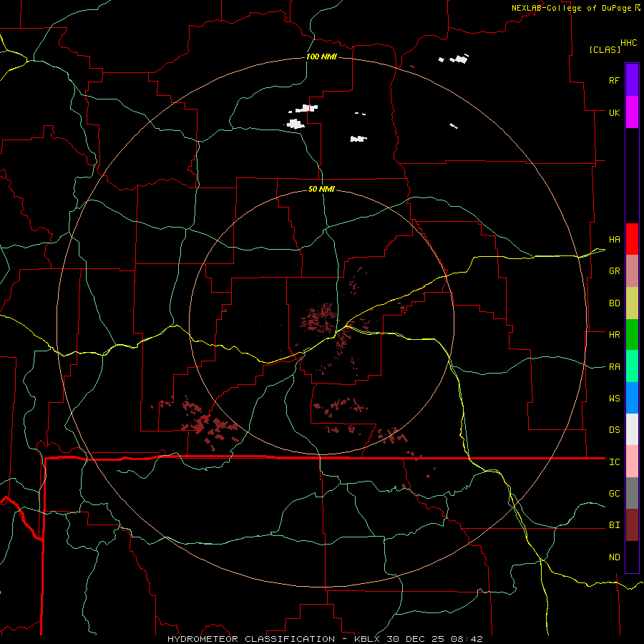Click the RA light-green legend swatch
This screenshot has width=644, height=644.
point(632,366)
